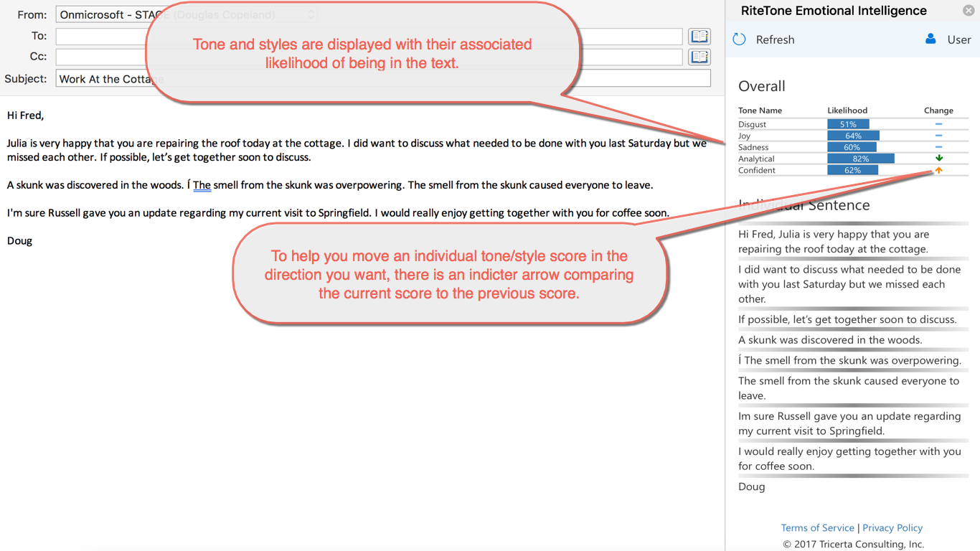This screenshot has width=980, height=551.
Task: Click the Sadness no-change dash indicator
Action: tap(938, 147)
